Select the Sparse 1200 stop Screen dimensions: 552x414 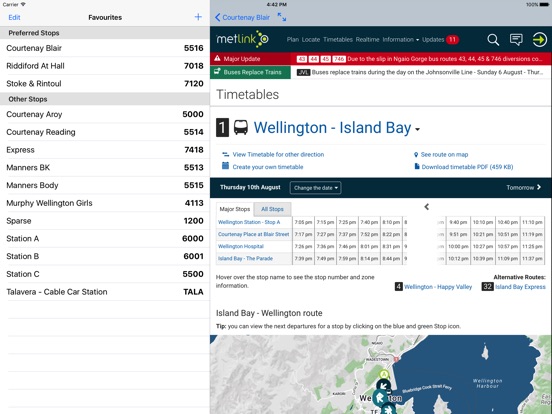pyautogui.click(x=105, y=221)
